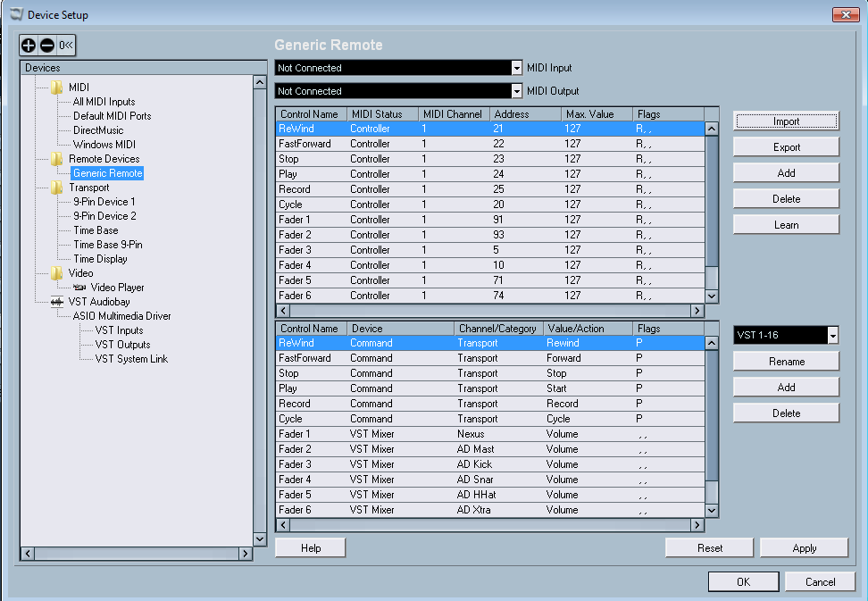Open the MIDI Input dropdown
Image resolution: width=868 pixels, height=601 pixels.
[x=516, y=68]
